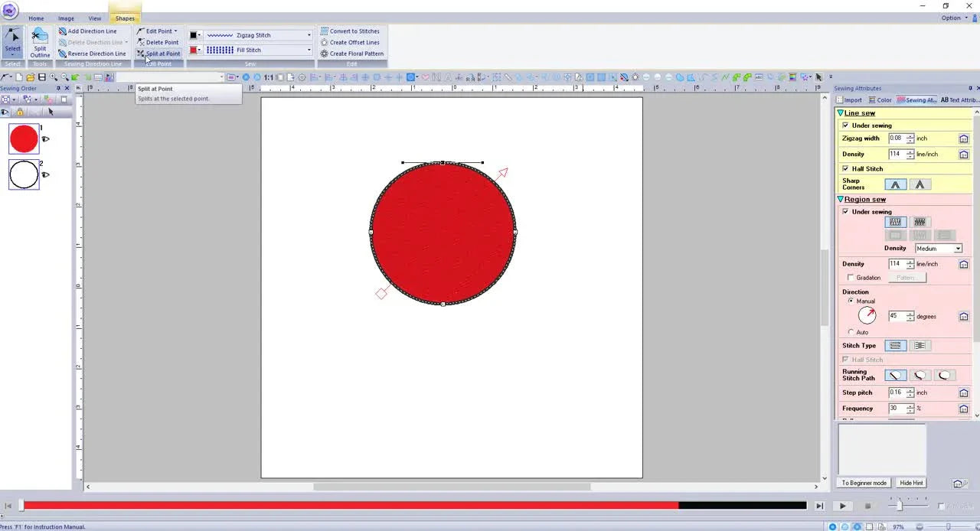Click the zoom in magnifier icon
980x531 pixels.
click(54, 77)
